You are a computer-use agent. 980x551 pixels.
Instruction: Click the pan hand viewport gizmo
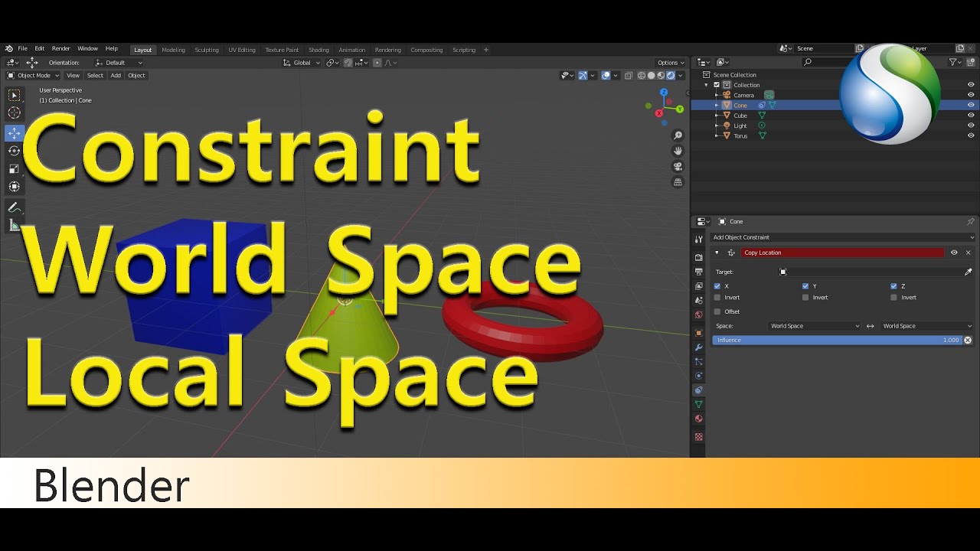[678, 151]
